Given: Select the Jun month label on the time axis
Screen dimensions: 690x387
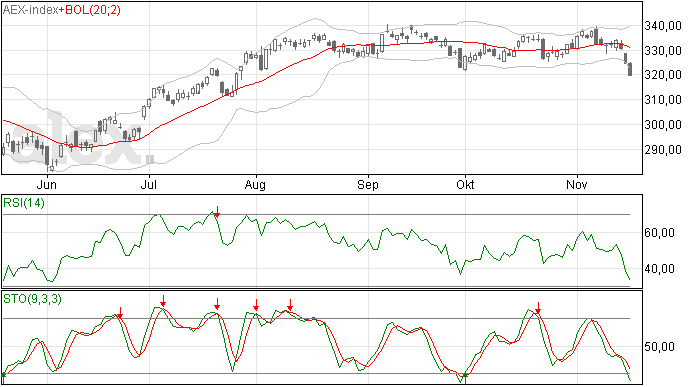Looking at the screenshot, I should pyautogui.click(x=47, y=184).
